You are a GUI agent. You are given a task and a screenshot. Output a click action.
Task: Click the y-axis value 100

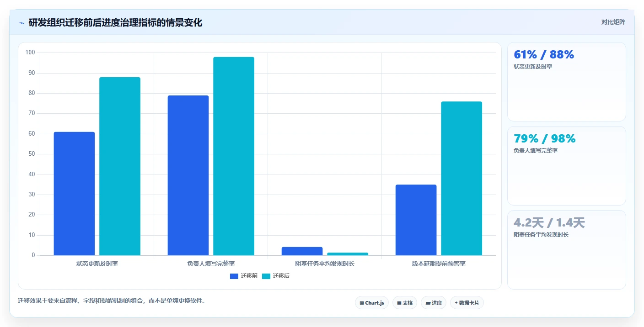click(x=30, y=53)
